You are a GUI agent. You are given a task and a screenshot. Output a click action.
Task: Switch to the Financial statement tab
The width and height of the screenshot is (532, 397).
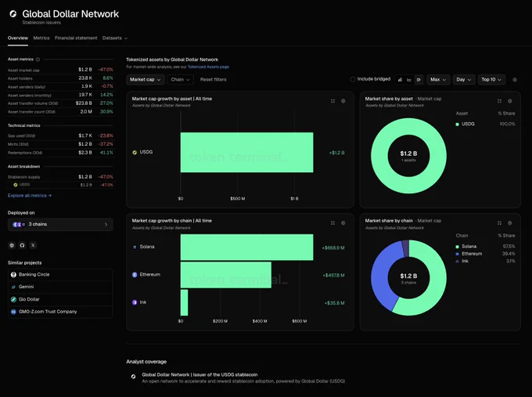(x=76, y=38)
